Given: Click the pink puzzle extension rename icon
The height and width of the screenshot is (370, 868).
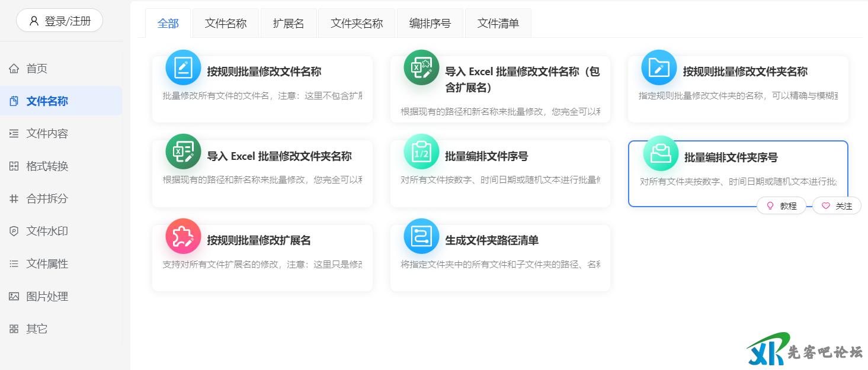Looking at the screenshot, I should click(183, 236).
